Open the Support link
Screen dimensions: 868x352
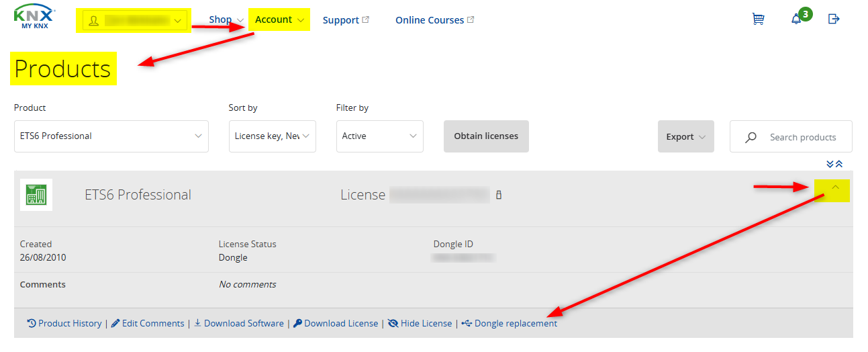[346, 20]
